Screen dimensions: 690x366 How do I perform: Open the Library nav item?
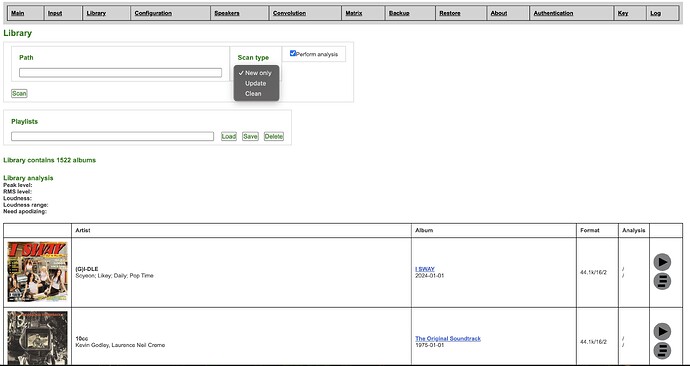pyautogui.click(x=96, y=13)
